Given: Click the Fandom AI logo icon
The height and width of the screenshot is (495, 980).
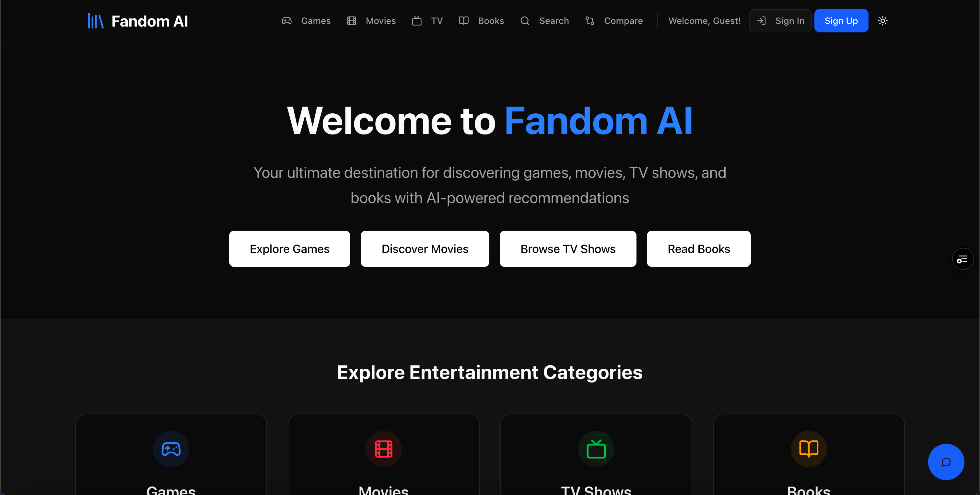Looking at the screenshot, I should (96, 21).
